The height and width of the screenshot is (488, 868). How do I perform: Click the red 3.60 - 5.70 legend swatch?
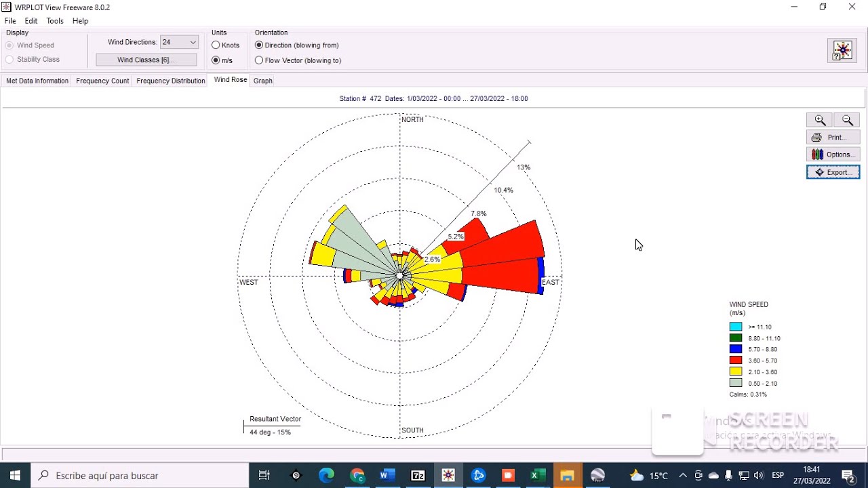click(736, 361)
